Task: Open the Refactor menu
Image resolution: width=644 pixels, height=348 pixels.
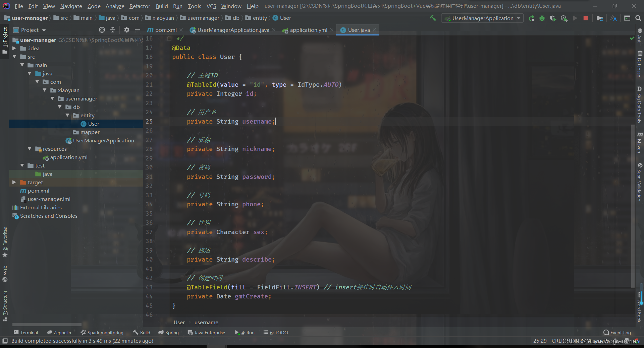Action: click(140, 6)
